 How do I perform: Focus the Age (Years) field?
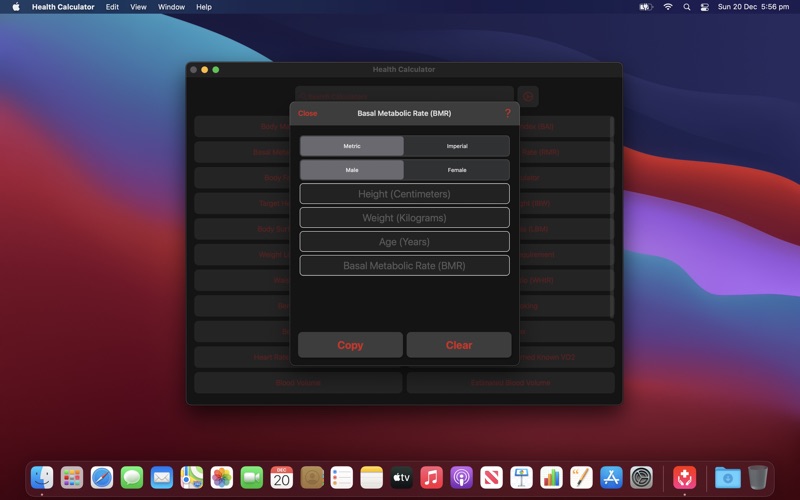[x=405, y=242]
